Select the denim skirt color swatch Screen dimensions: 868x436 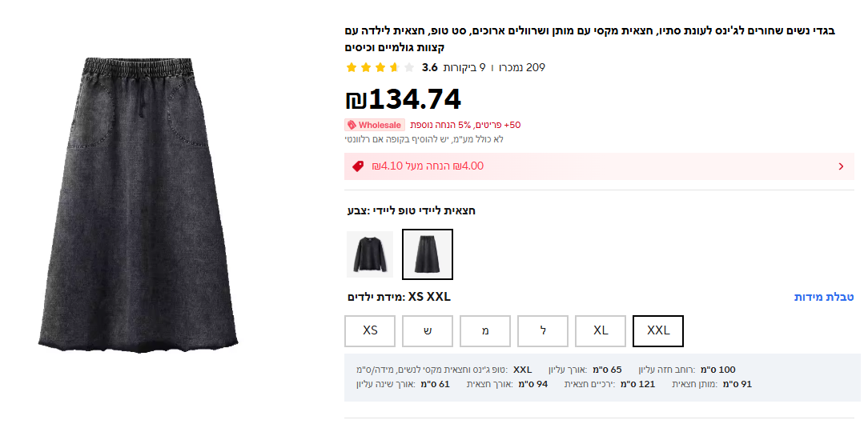428,254
